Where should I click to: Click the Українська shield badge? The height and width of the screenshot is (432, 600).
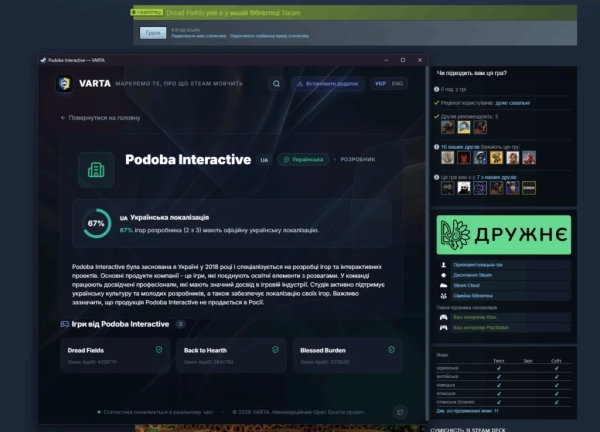click(x=303, y=160)
